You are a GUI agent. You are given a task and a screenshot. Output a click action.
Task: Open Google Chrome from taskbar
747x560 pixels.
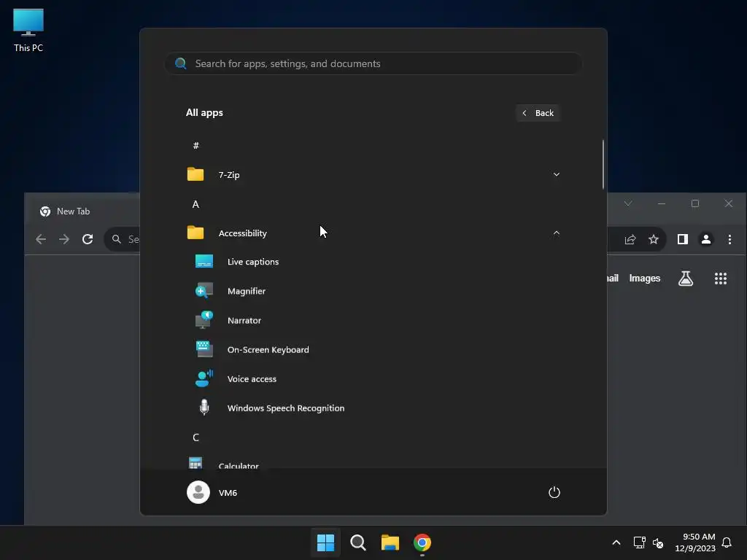click(x=422, y=542)
